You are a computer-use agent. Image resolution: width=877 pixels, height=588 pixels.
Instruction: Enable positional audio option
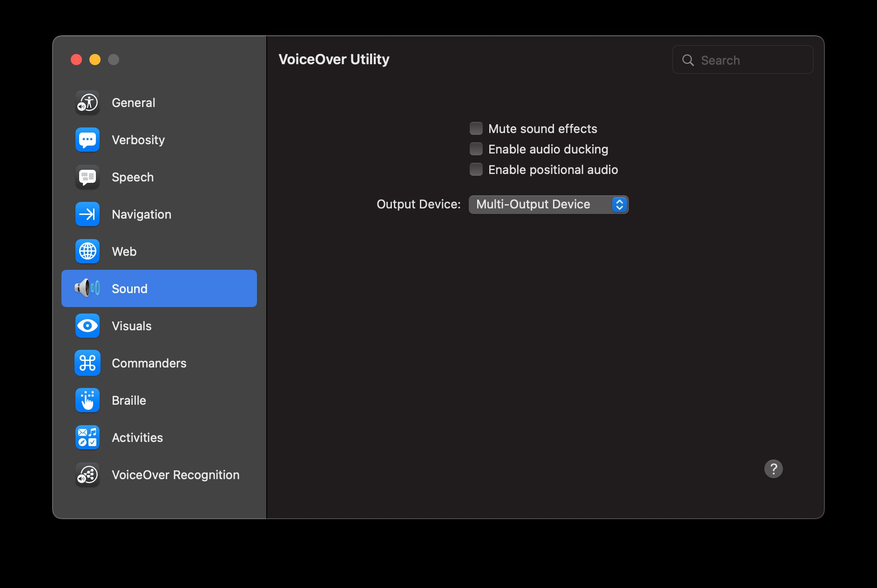coord(476,169)
